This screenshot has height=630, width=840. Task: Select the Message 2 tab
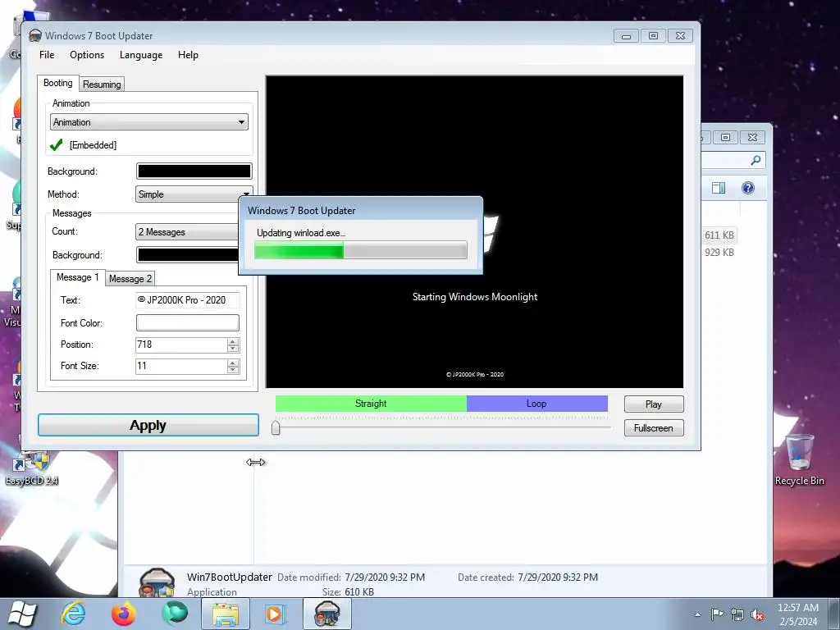(130, 279)
